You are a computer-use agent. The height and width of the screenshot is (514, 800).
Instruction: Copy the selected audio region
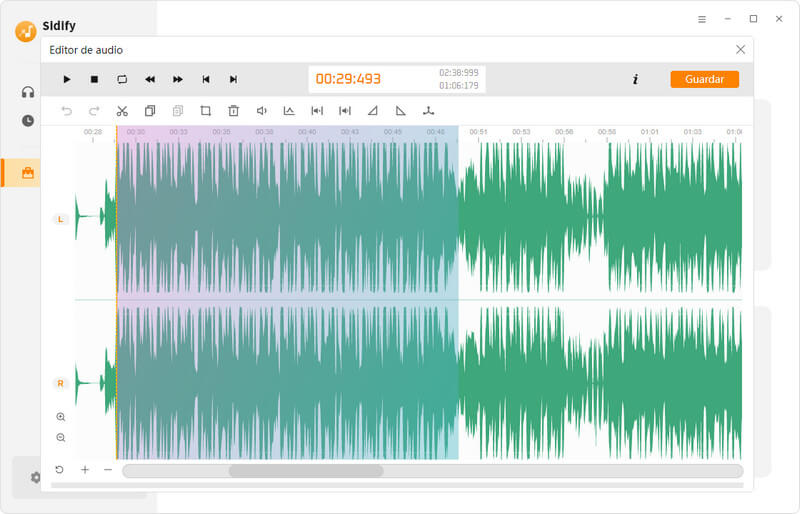pos(150,111)
